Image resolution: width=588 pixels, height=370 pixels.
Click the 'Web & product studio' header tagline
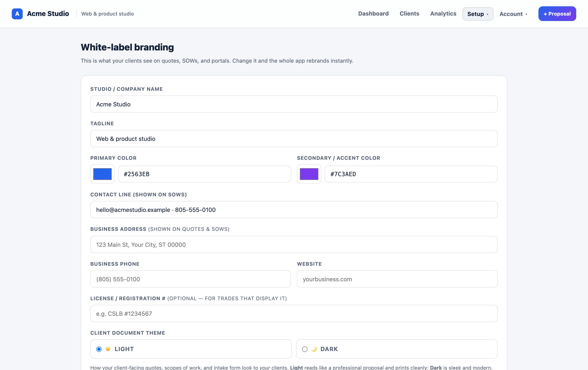click(108, 14)
